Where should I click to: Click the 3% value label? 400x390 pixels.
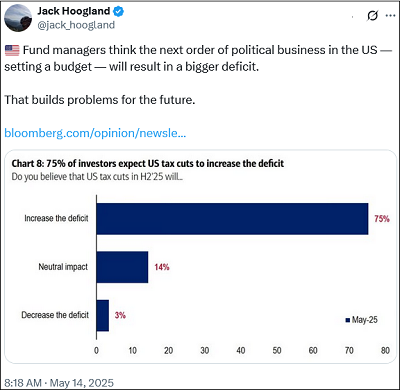click(120, 315)
